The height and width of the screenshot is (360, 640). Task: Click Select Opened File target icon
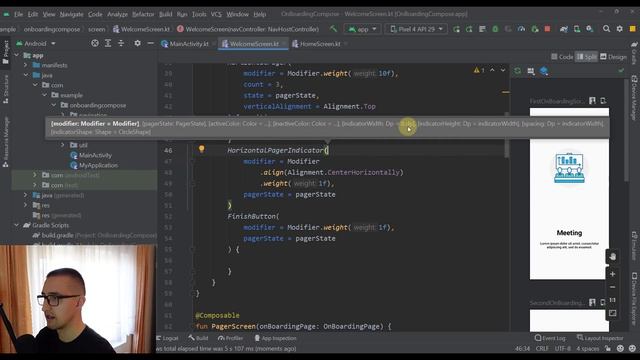(95, 43)
